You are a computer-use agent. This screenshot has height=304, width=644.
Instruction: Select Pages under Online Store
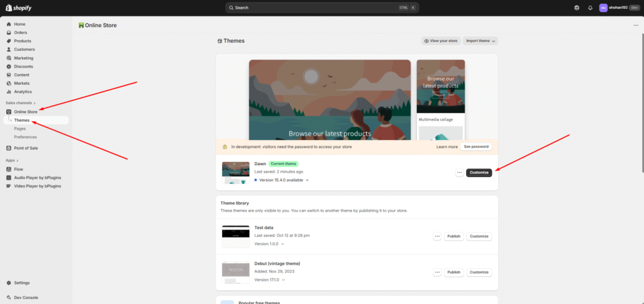20,128
